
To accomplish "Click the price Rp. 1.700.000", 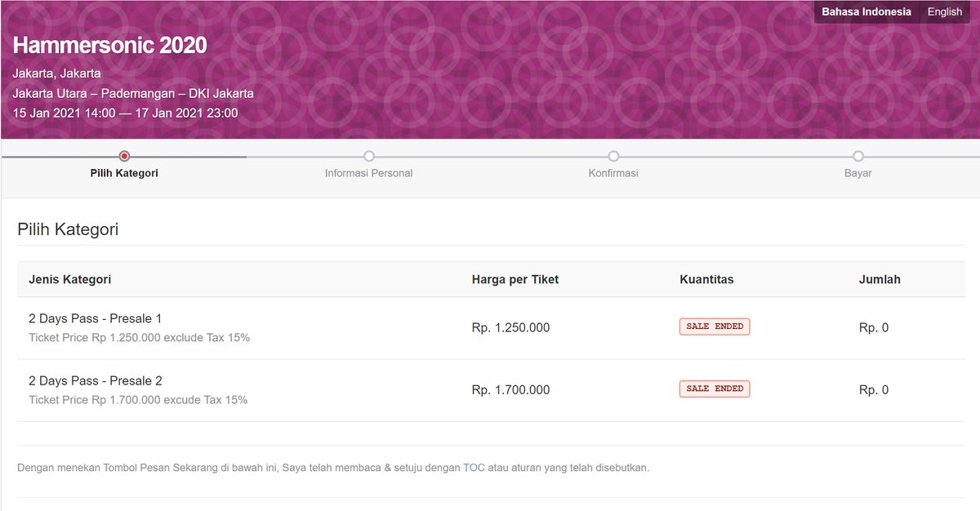I will (x=511, y=389).
